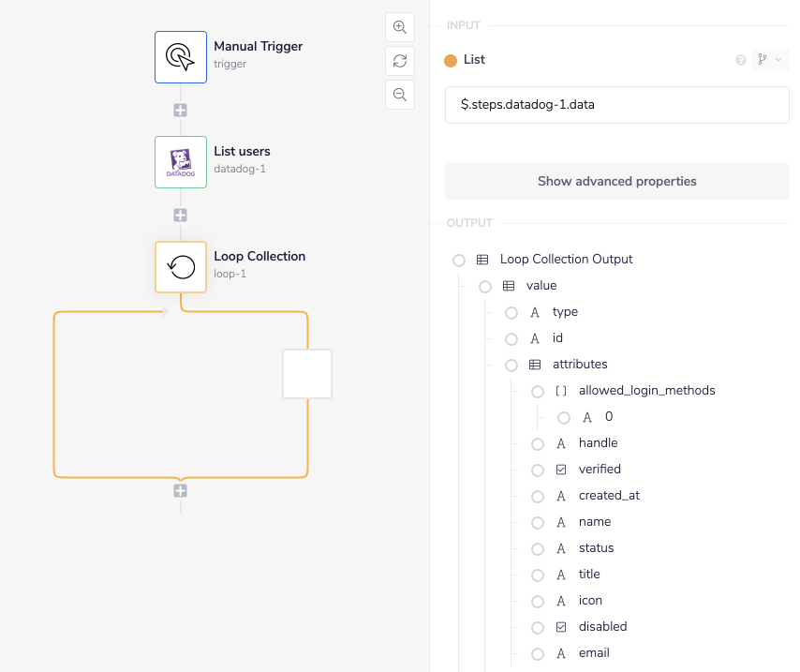Click the Manual Trigger node icon
800x672 pixels.
tap(180, 56)
